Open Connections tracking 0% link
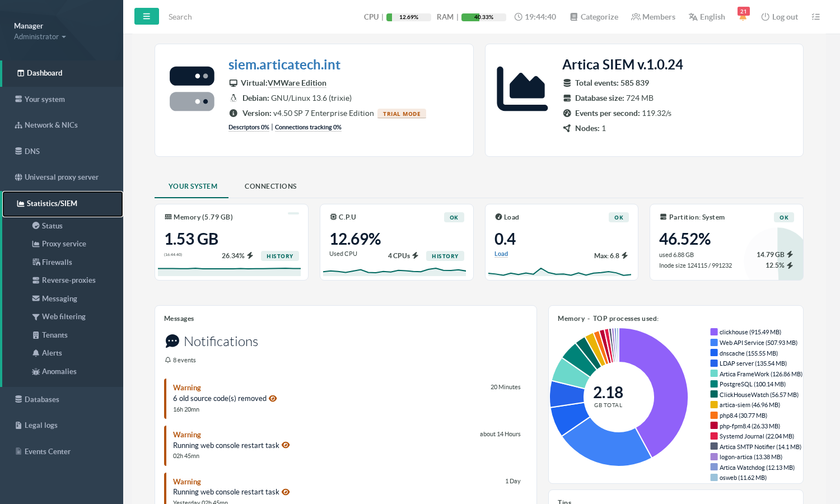 click(308, 127)
